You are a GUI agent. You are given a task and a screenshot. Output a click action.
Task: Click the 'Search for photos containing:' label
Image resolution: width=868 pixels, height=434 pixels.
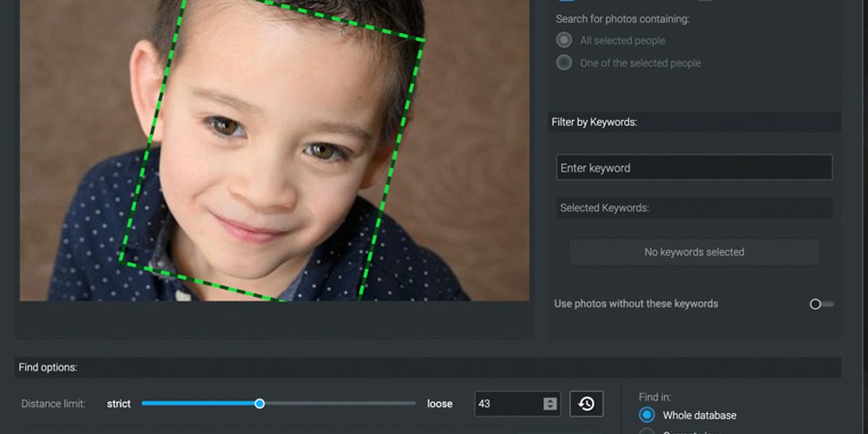622,19
